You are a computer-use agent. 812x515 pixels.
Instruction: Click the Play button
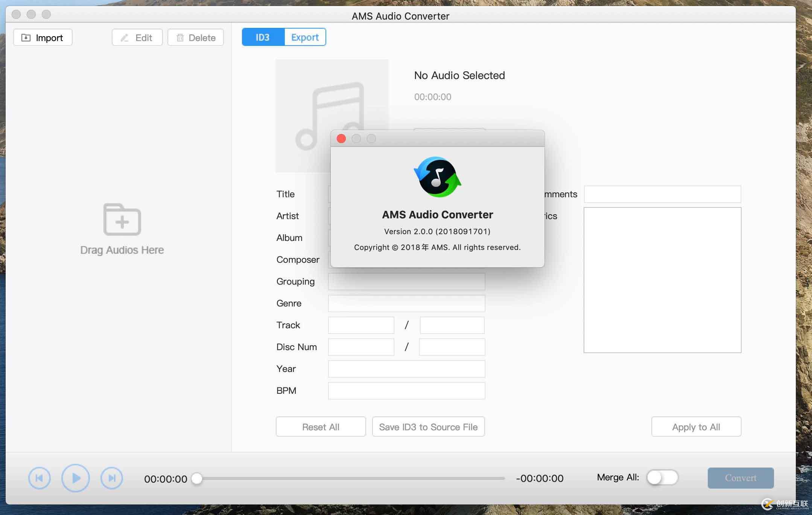click(x=76, y=478)
